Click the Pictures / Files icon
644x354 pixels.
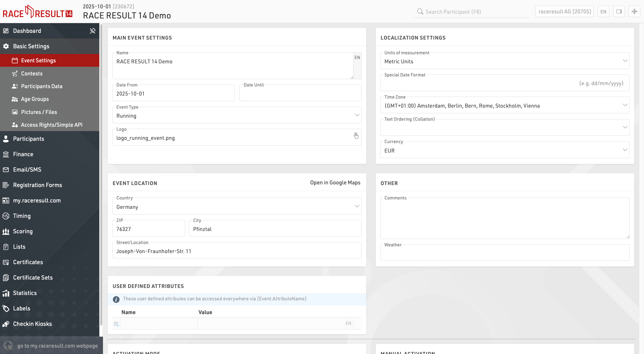[15, 112]
